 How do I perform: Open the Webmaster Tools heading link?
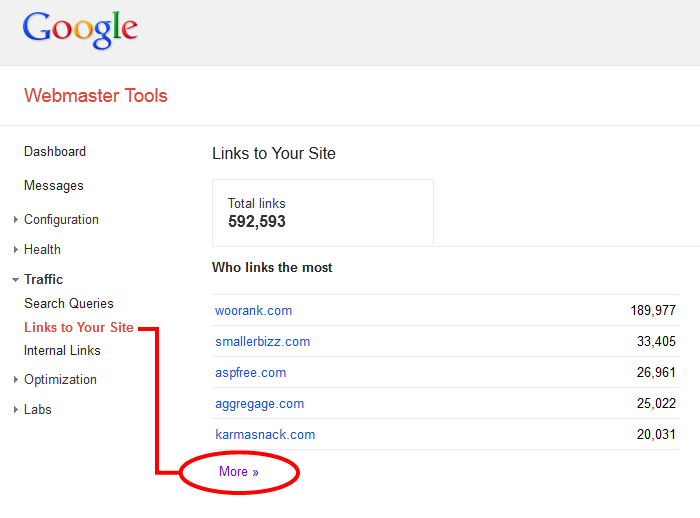coord(96,96)
